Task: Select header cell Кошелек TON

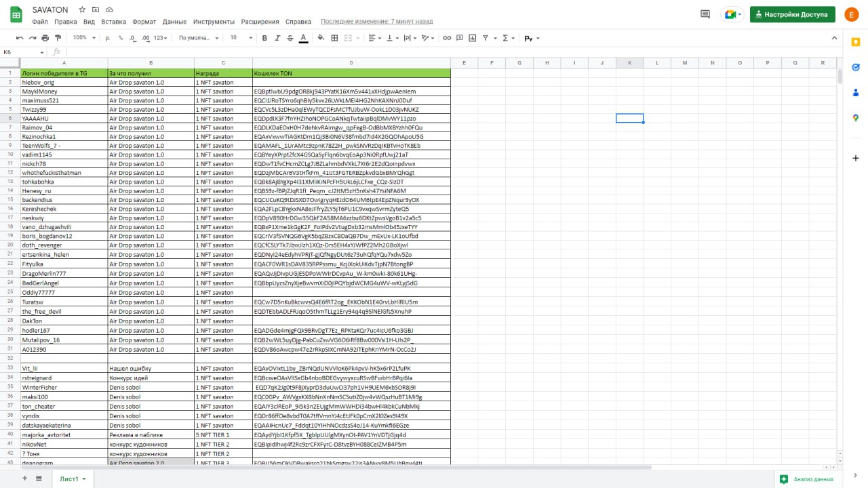Action: (351, 73)
